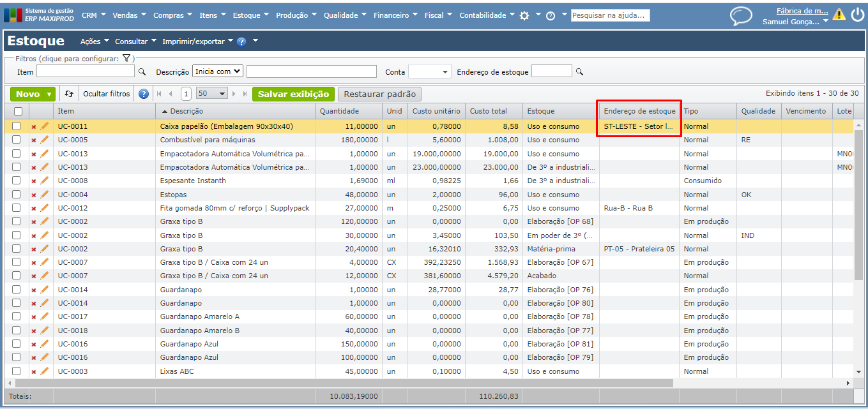The height and width of the screenshot is (409, 868).
Task: Toggle the select-all checkbox in table header
Action: 17,112
